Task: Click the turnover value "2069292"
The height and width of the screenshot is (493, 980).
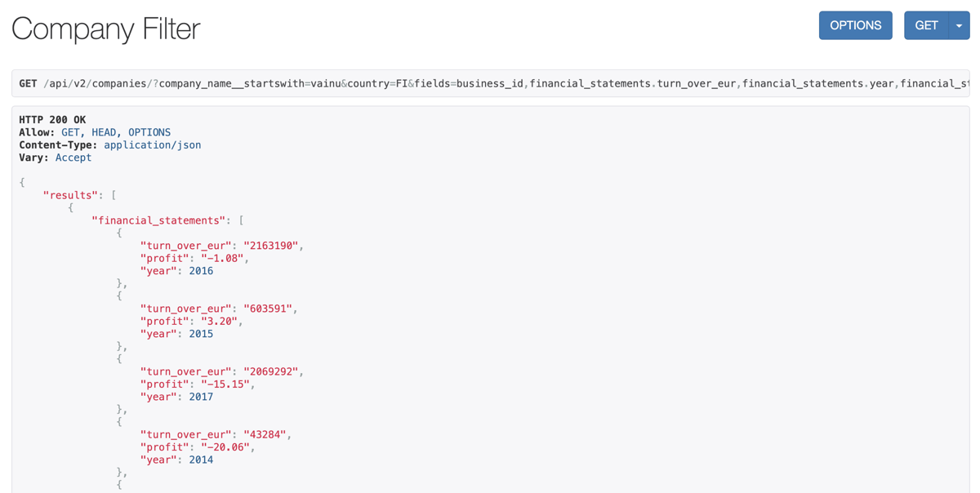Action: 270,371
